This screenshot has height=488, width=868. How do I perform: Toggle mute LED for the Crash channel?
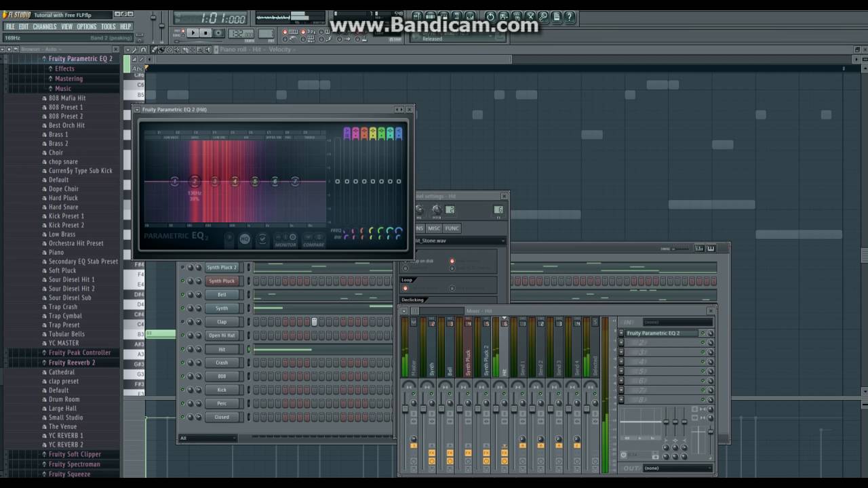[x=182, y=363]
